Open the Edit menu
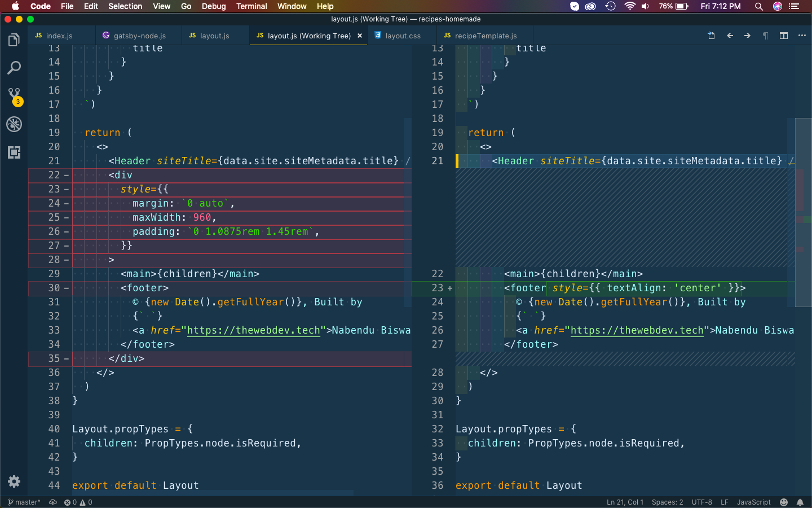812x508 pixels. click(91, 6)
